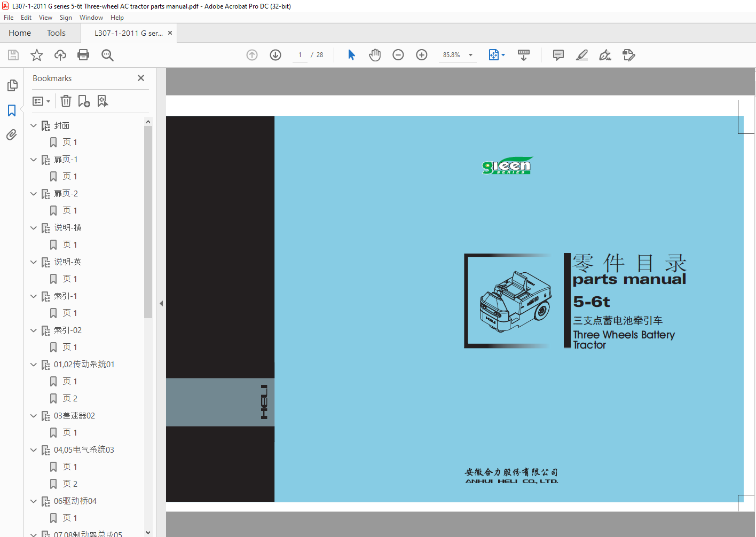Go to previous page with up arrow
This screenshot has height=537, width=756.
pyautogui.click(x=252, y=55)
